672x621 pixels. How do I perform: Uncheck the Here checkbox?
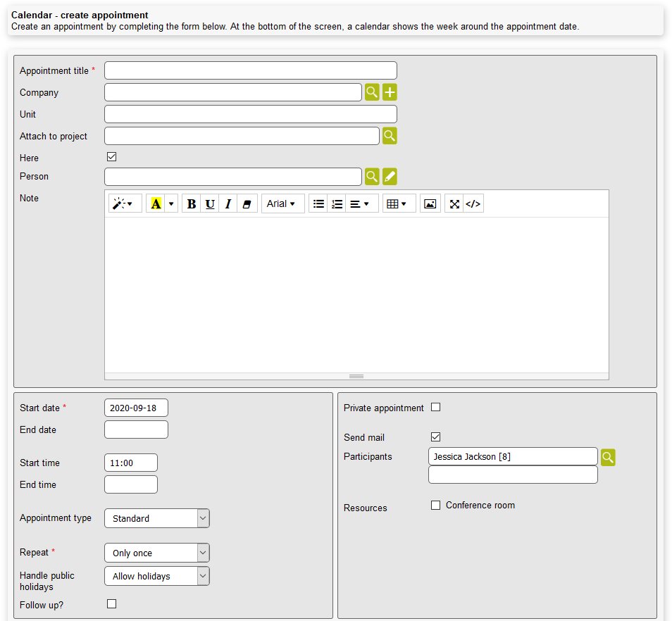(111, 157)
